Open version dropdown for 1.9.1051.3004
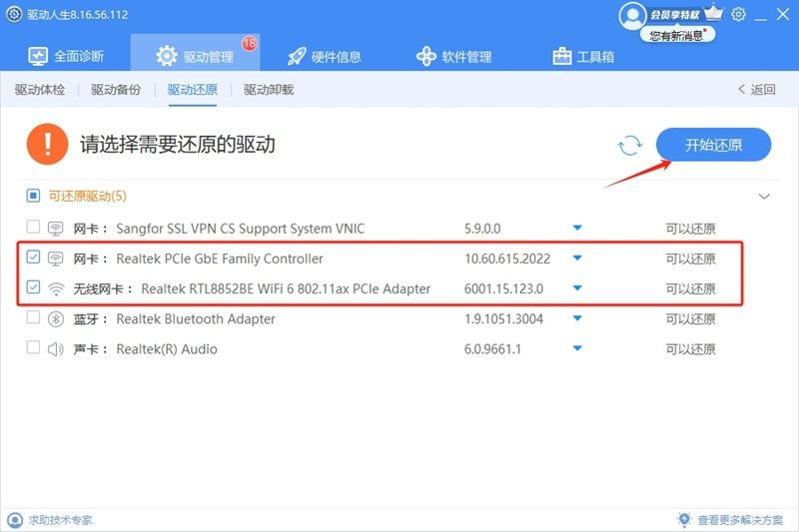Image resolution: width=799 pixels, height=532 pixels. (x=577, y=318)
